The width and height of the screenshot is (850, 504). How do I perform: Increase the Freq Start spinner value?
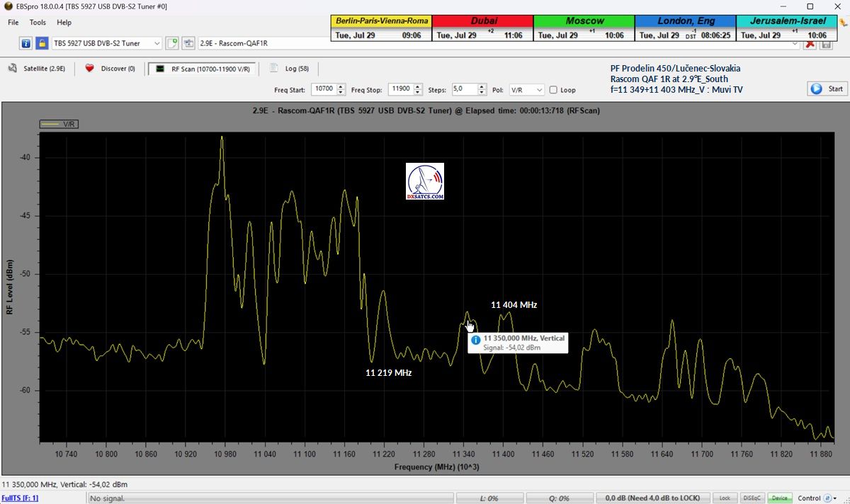click(341, 87)
